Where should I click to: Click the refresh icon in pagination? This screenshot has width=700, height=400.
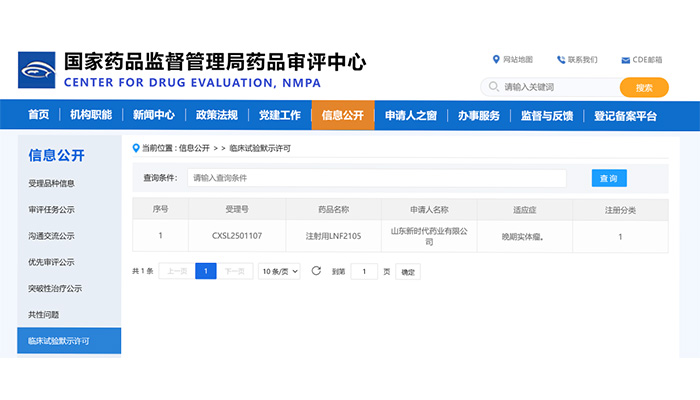click(x=316, y=271)
